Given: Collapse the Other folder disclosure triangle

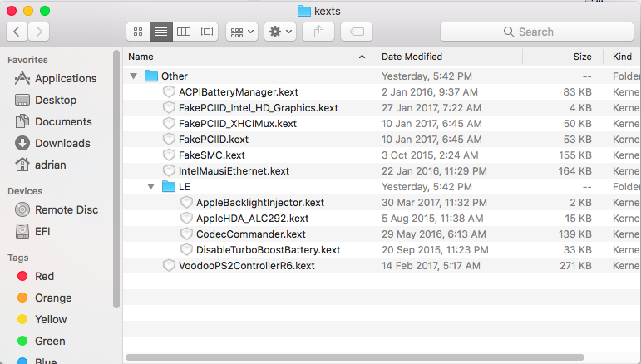Looking at the screenshot, I should pos(133,76).
